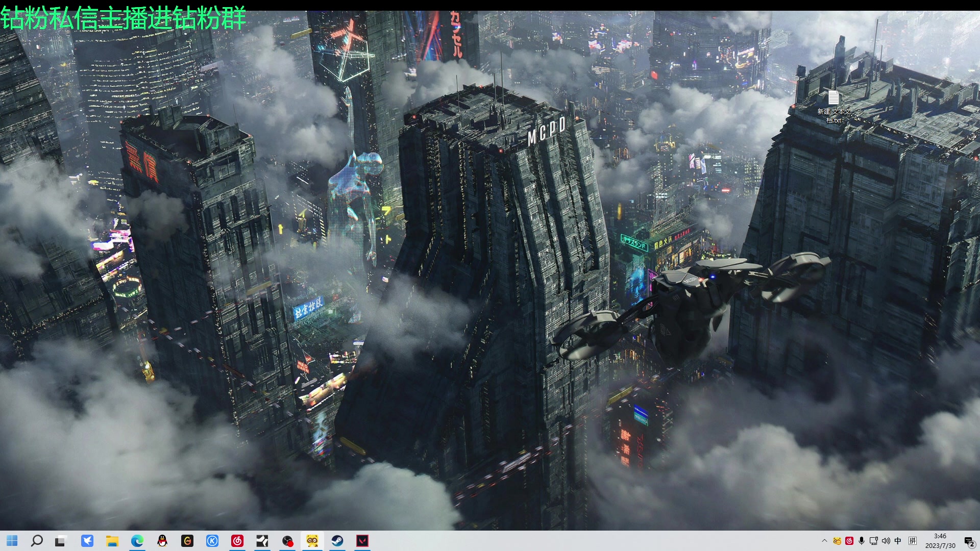Open QQ penguin app
The width and height of the screenshot is (980, 551).
[x=162, y=541]
